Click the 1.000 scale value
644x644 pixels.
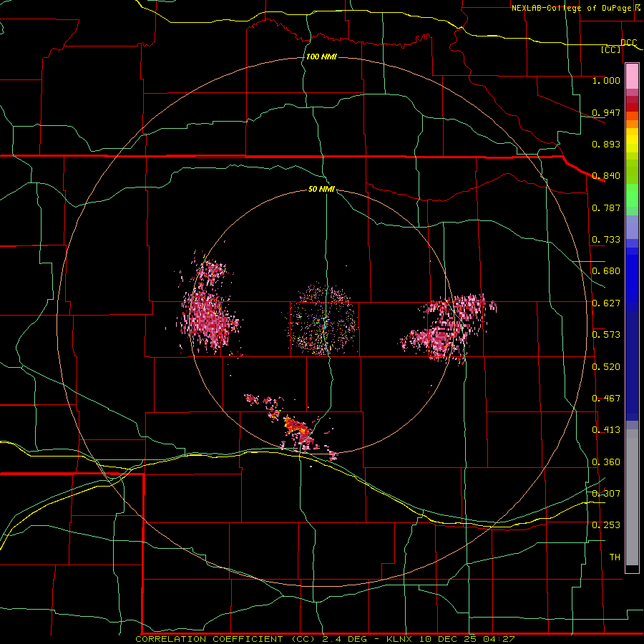[606, 80]
